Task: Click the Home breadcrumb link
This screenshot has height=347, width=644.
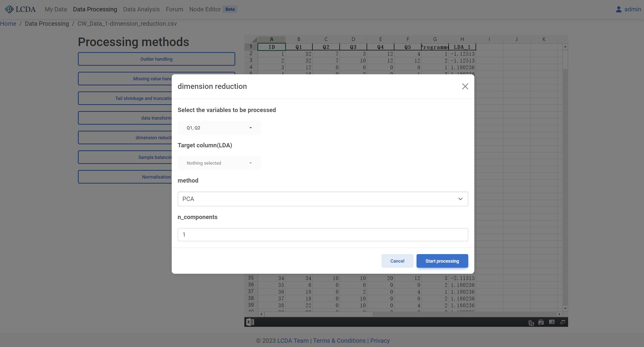Action: (8, 24)
